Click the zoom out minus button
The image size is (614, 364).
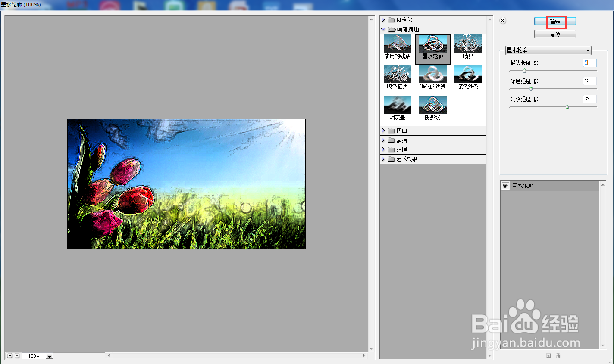[9, 356]
